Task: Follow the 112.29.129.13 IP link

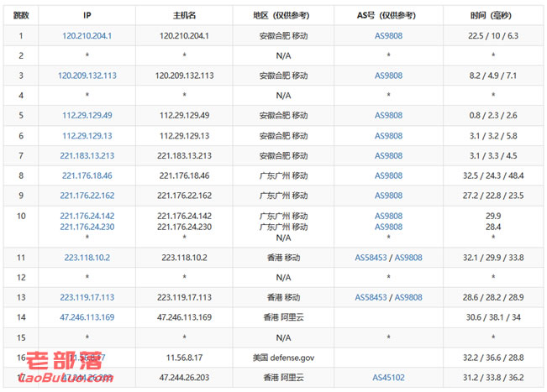Action: pyautogui.click(x=87, y=135)
